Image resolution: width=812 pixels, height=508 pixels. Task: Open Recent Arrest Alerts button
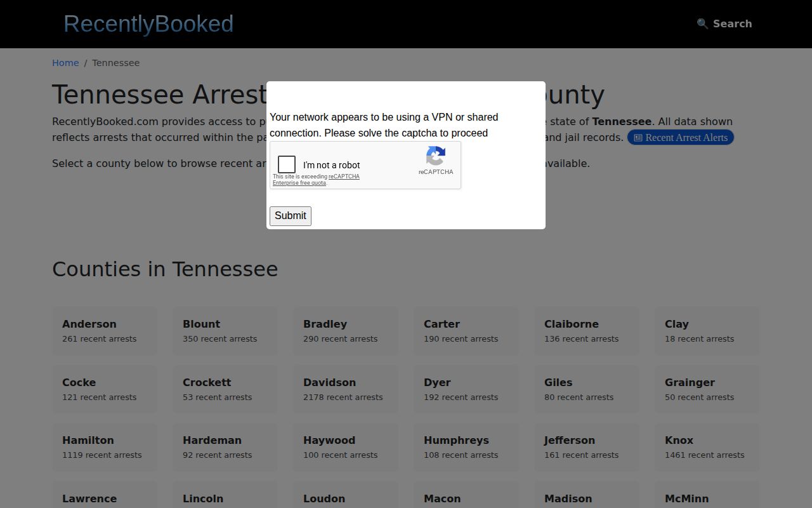tap(681, 137)
